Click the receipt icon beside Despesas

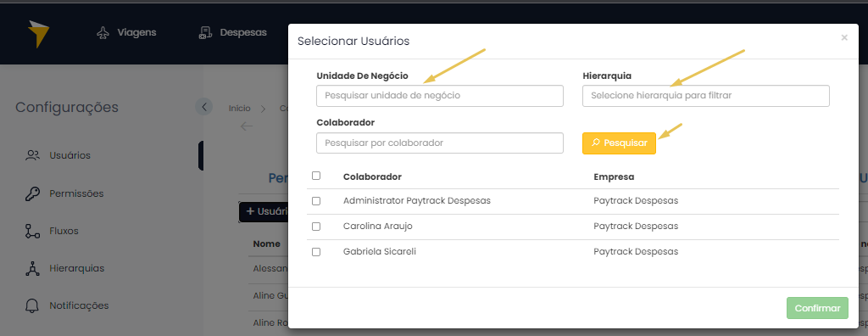pos(205,33)
